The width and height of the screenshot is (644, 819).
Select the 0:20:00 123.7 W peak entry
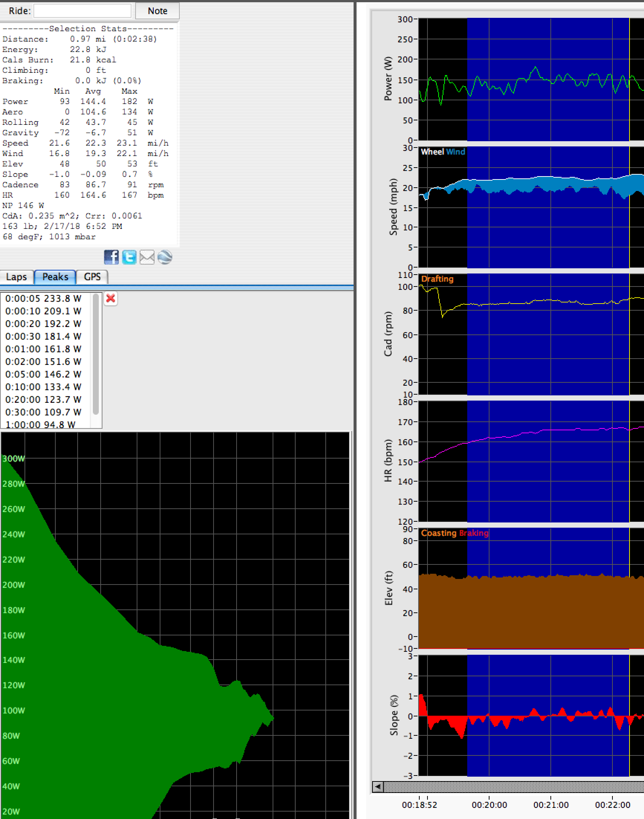(43, 399)
